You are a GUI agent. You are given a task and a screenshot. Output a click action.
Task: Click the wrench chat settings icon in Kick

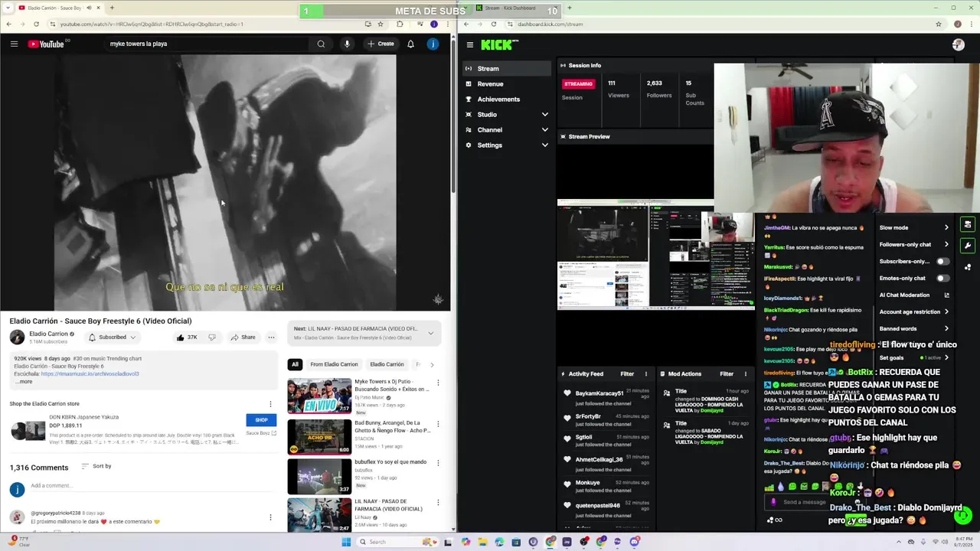(x=968, y=246)
